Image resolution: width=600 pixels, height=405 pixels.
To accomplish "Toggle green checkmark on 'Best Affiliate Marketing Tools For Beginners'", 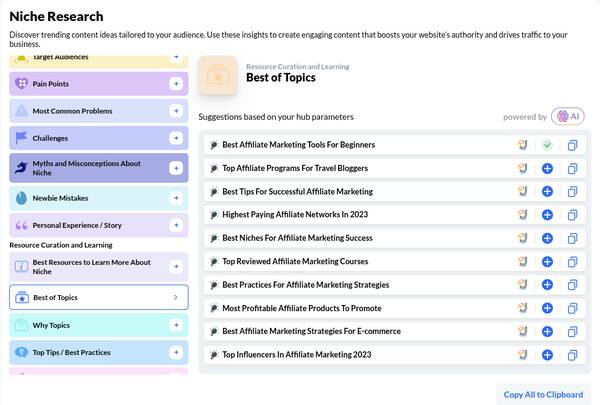I will click(x=547, y=145).
